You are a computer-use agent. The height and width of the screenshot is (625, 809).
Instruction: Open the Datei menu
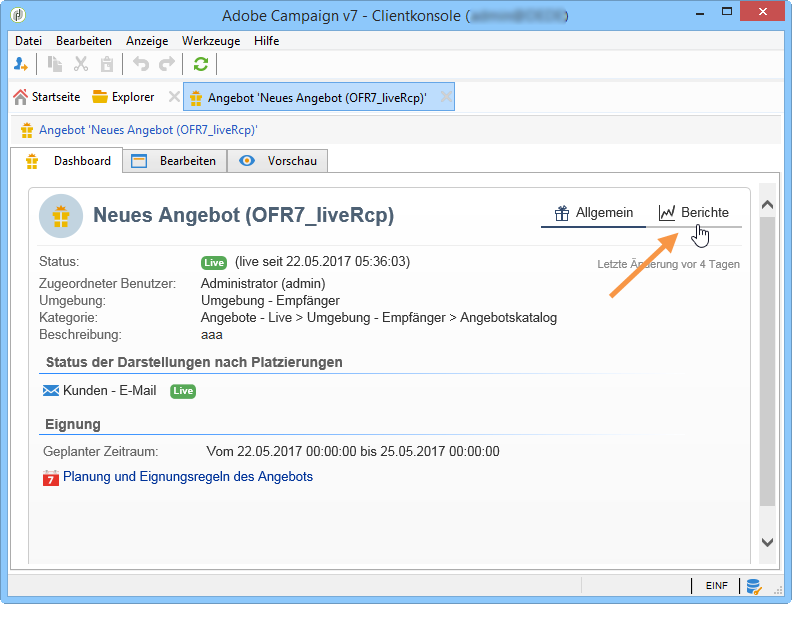[x=28, y=41]
